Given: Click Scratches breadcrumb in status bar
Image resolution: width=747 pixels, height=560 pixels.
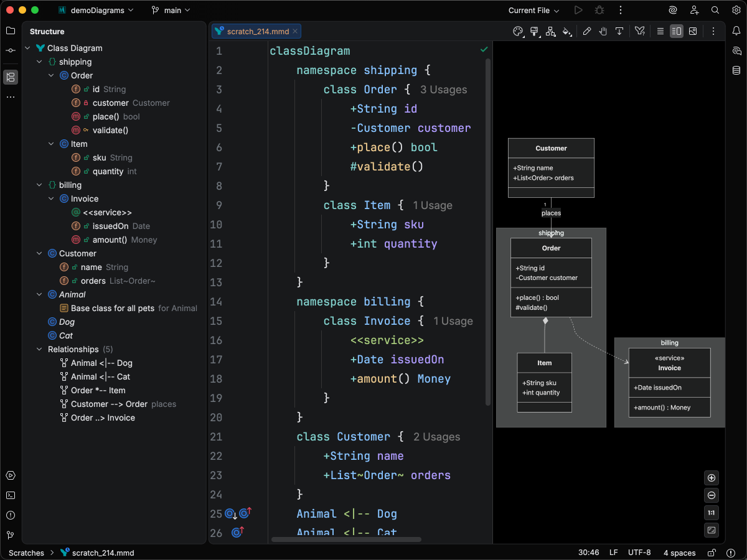Looking at the screenshot, I should [x=26, y=553].
